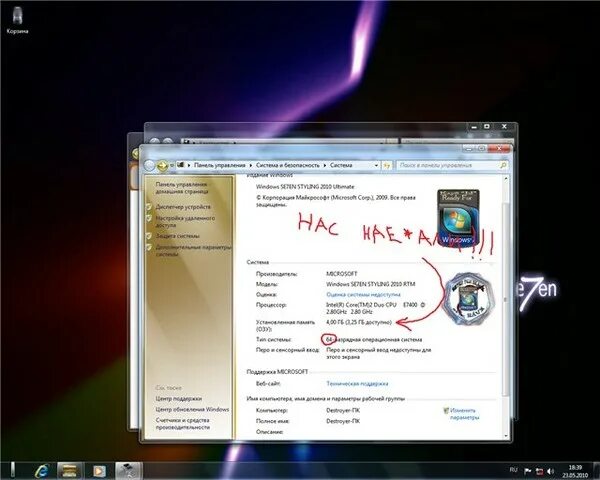Click the Show desktop strip at taskbar end
Image resolution: width=600 pixels, height=480 pixels.
point(596,471)
